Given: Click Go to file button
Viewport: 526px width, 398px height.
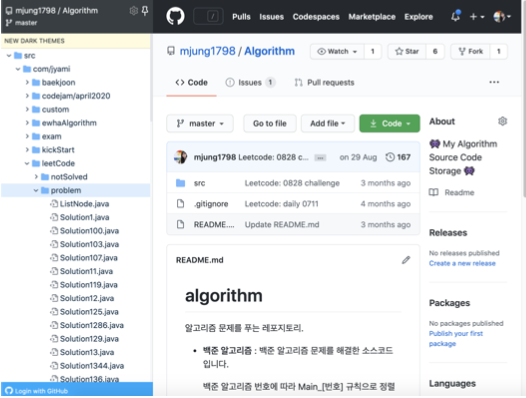Looking at the screenshot, I should click(x=270, y=123).
